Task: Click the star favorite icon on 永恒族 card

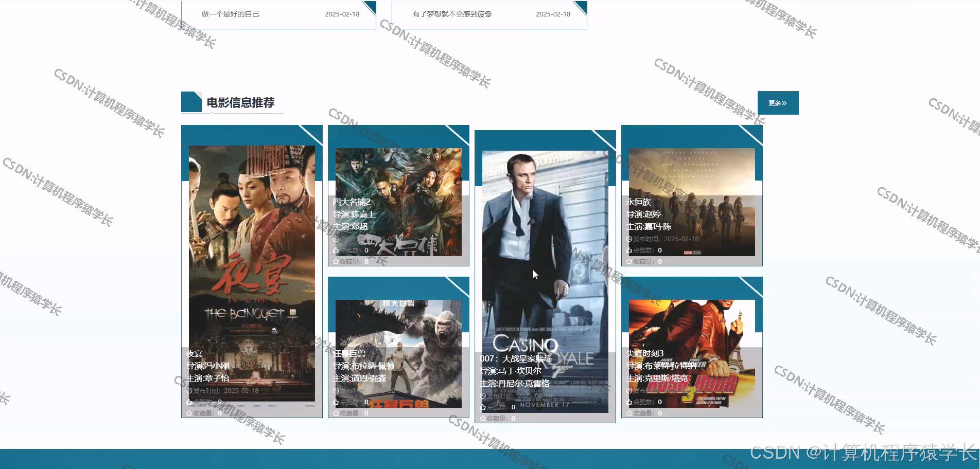Action: coord(629,262)
